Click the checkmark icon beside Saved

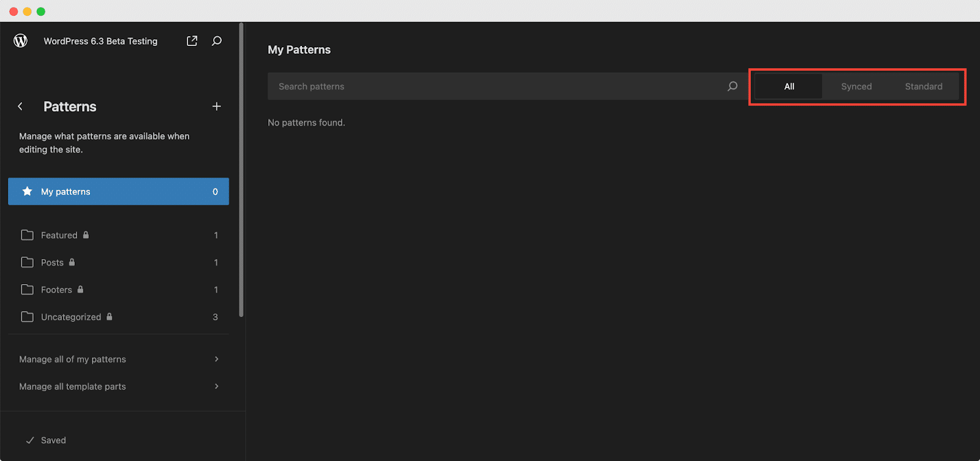pyautogui.click(x=29, y=440)
